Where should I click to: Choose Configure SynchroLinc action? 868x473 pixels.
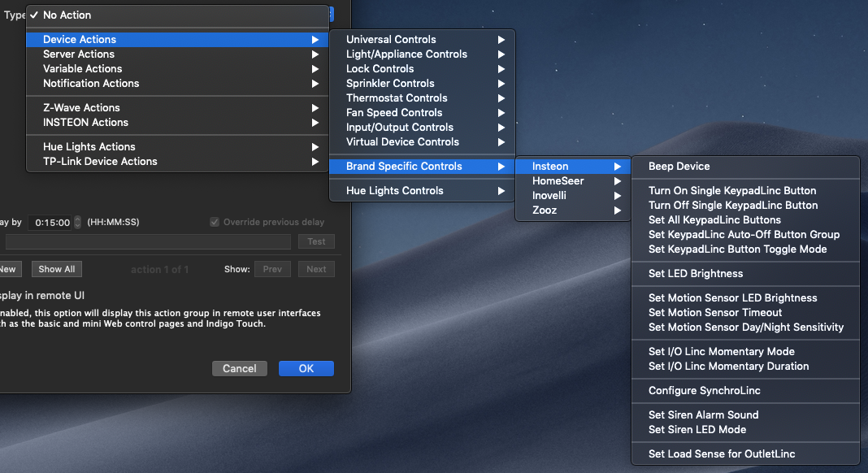pos(745,391)
